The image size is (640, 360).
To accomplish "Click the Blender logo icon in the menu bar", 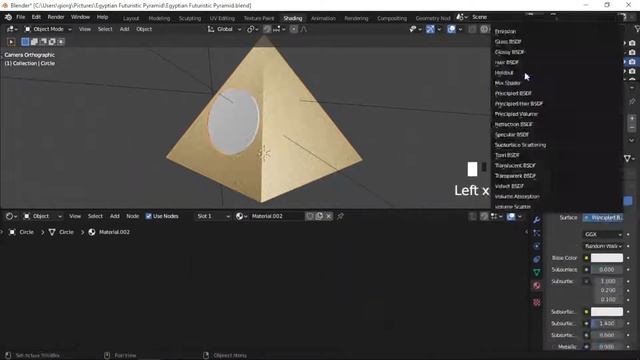I will point(8,17).
